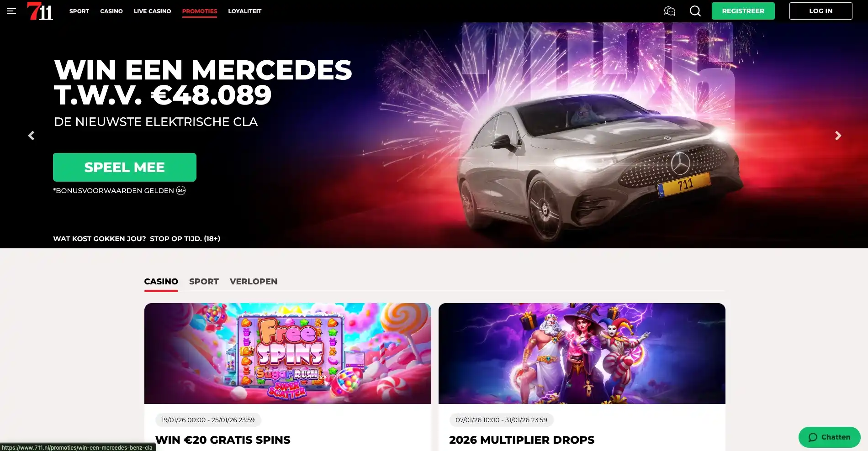Viewport: 868px width, 451px height.
Task: Switch to the Verlopen promotions tab
Action: coord(254,282)
